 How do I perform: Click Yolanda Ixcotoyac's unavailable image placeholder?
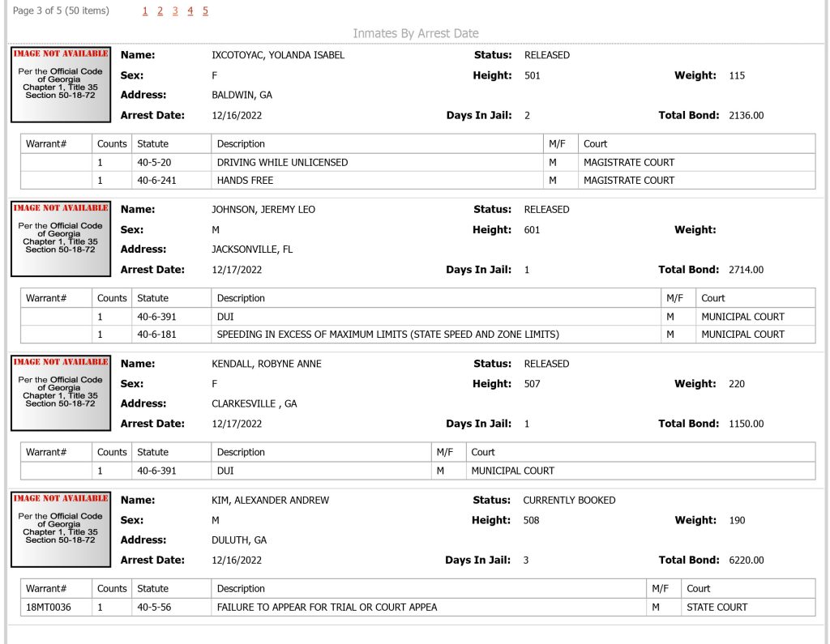click(61, 85)
